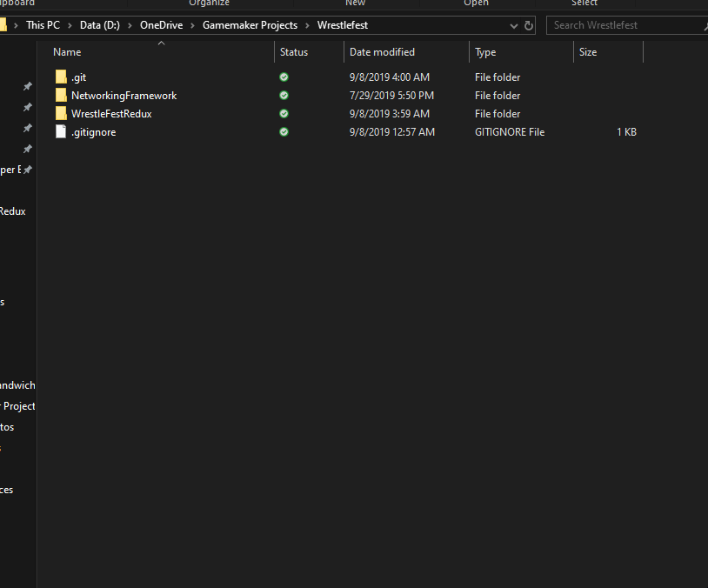Open the sidebar item ending in ces
This screenshot has width=708, height=588.
(6, 490)
